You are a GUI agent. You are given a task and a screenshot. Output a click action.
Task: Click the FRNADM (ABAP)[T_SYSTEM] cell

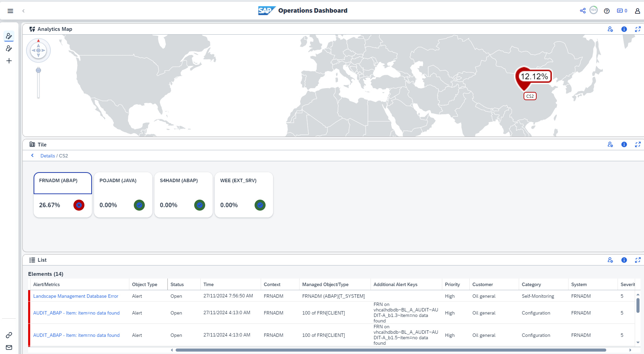333,296
